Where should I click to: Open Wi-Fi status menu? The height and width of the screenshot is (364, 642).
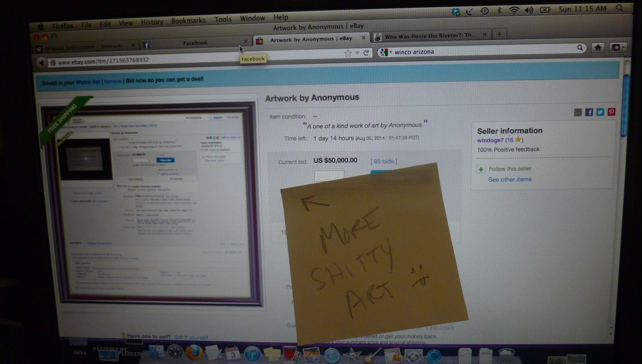click(x=514, y=10)
